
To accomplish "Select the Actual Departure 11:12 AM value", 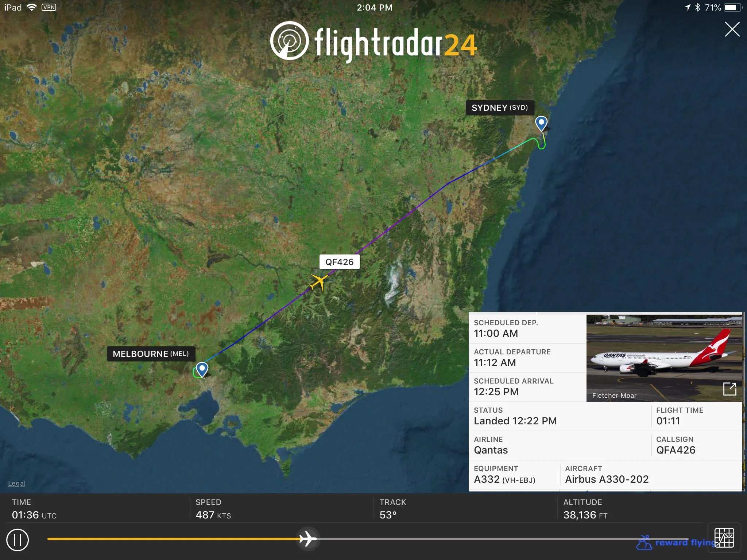I will point(495,362).
